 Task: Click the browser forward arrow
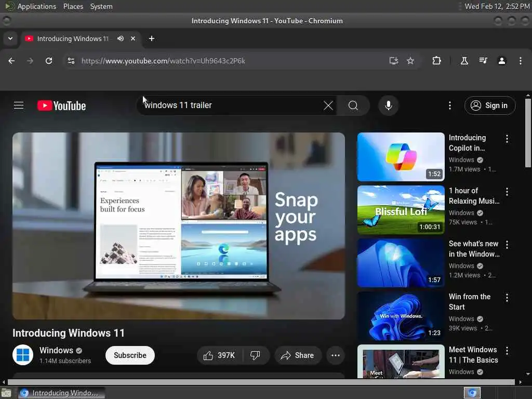30,61
